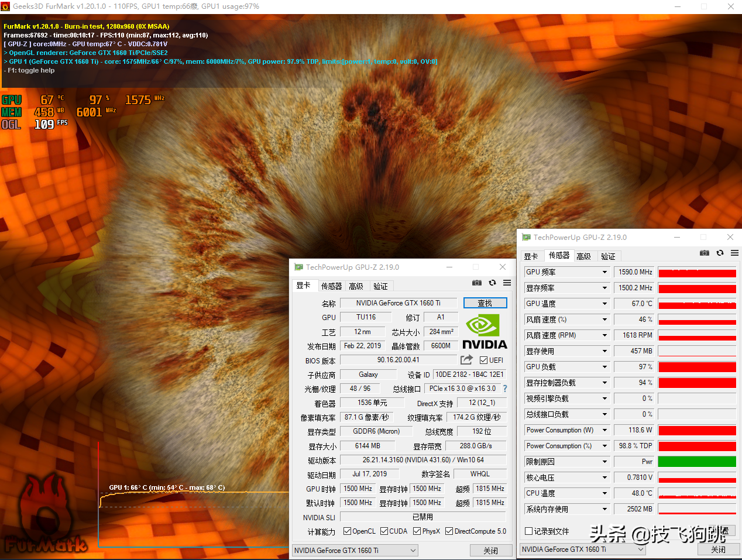Switch to 传感器 tab in left GPU-Z window
Viewport: 742px width, 560px height.
tap(331, 286)
